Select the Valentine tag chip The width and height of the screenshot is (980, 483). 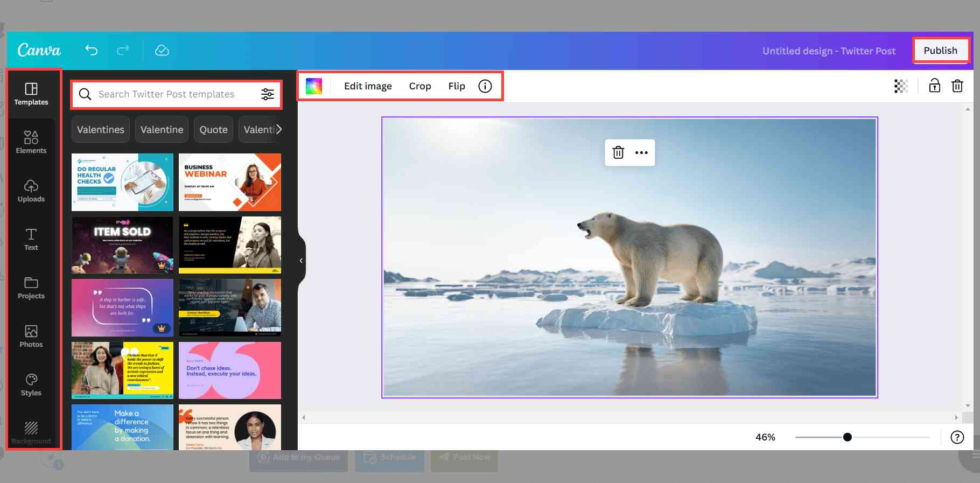pos(162,129)
